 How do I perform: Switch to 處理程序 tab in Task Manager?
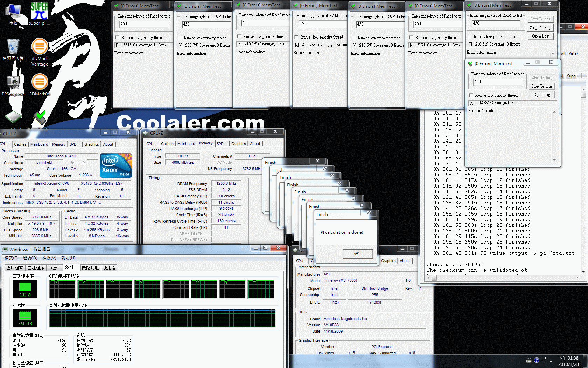coord(36,268)
